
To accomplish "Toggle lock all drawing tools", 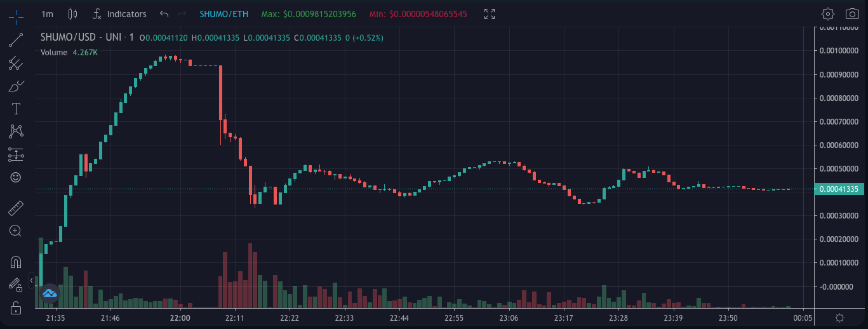I will pyautogui.click(x=17, y=308).
